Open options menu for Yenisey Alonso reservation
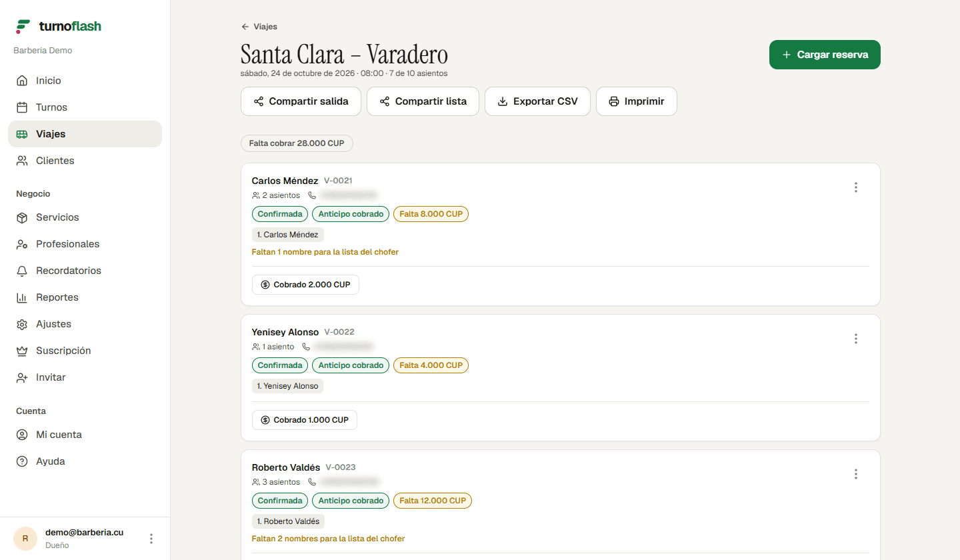960x560 pixels. (856, 339)
